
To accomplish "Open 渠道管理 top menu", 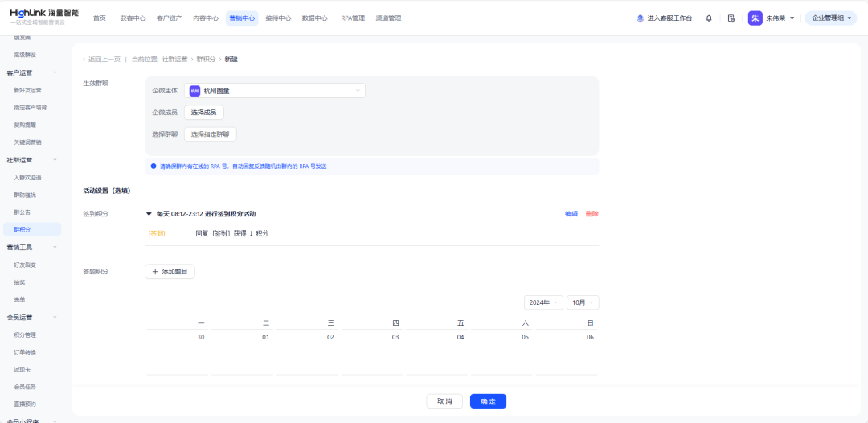I will tap(388, 18).
